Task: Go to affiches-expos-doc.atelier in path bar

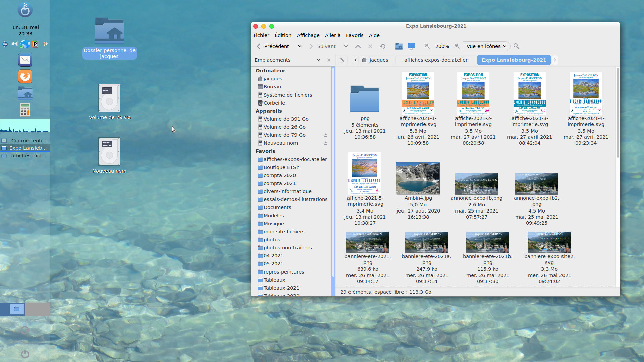Action: tap(436, 60)
